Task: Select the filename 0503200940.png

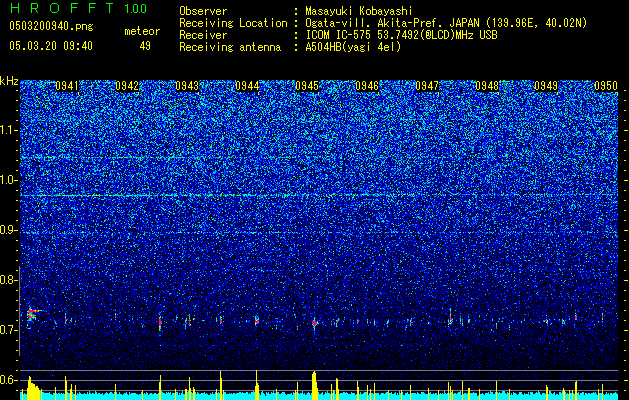Action: [51, 26]
